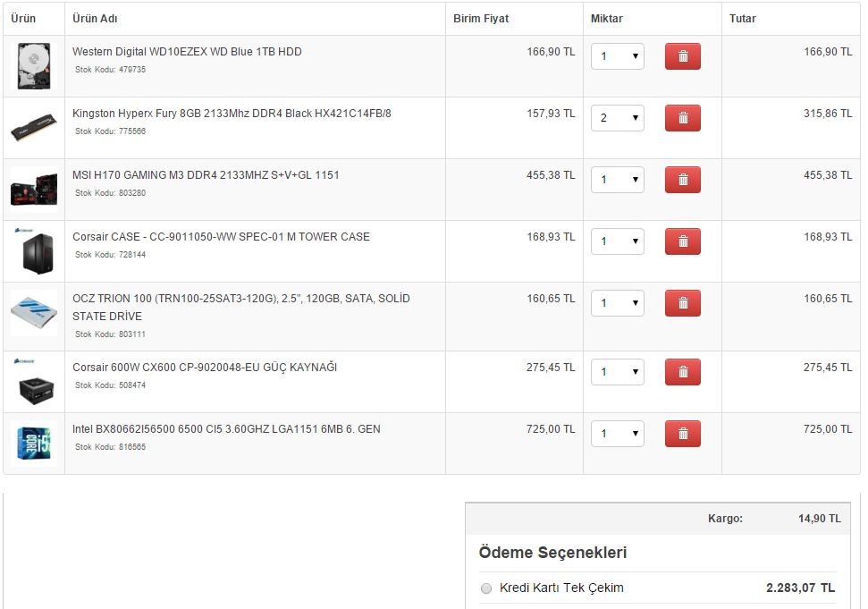Remove Corsair 600W CX600 power supply trash icon

[x=683, y=372]
